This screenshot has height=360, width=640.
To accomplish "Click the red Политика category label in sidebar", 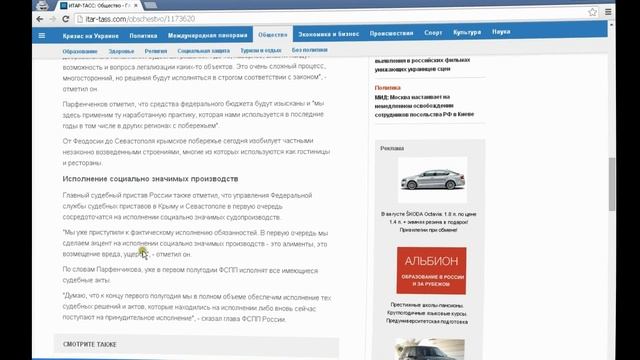I will [x=387, y=88].
